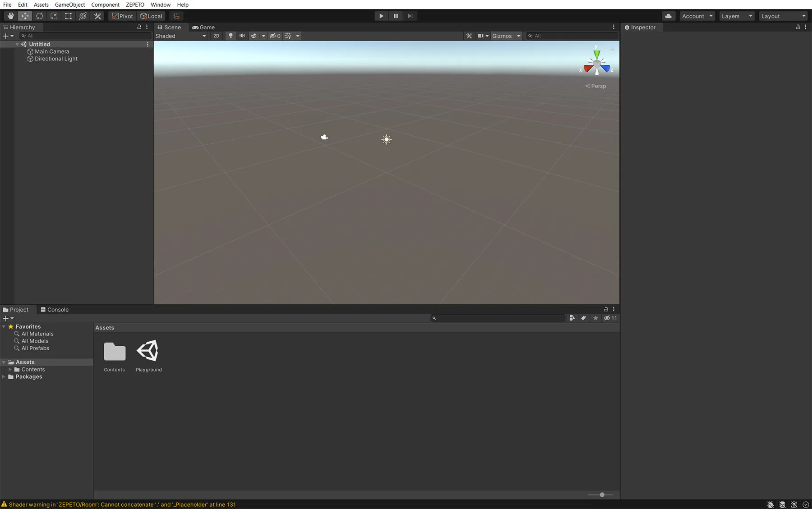Open the Account dropdown button
Screen dimensions: 812x509
coord(697,16)
